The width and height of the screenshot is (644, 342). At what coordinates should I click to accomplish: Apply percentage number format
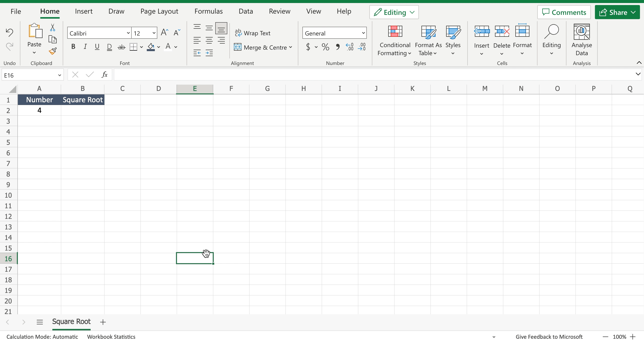click(325, 47)
